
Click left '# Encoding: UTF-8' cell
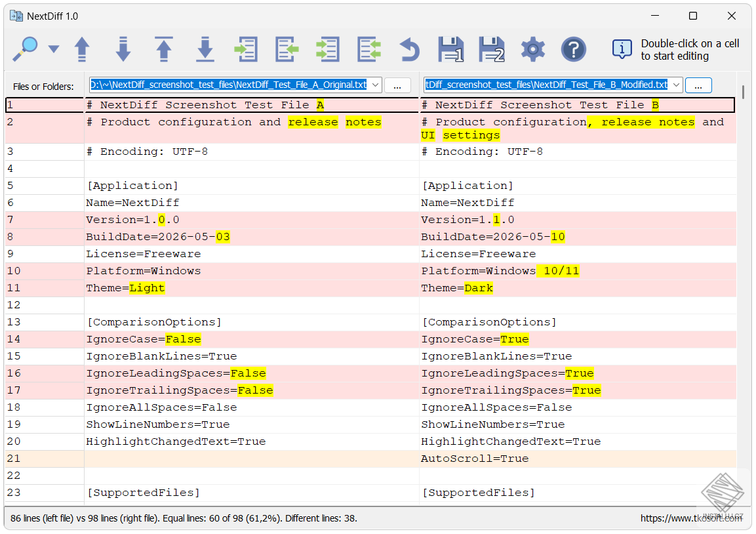pyautogui.click(x=251, y=152)
